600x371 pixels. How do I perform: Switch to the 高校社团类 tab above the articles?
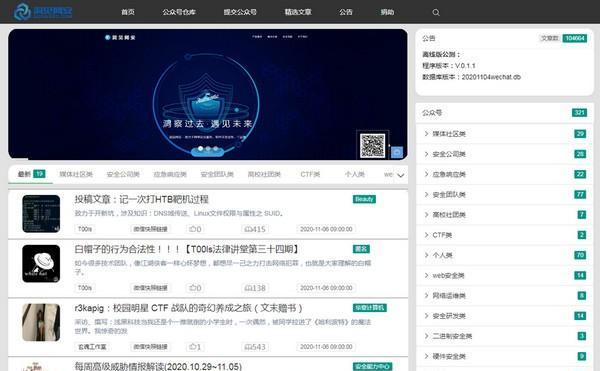point(264,174)
